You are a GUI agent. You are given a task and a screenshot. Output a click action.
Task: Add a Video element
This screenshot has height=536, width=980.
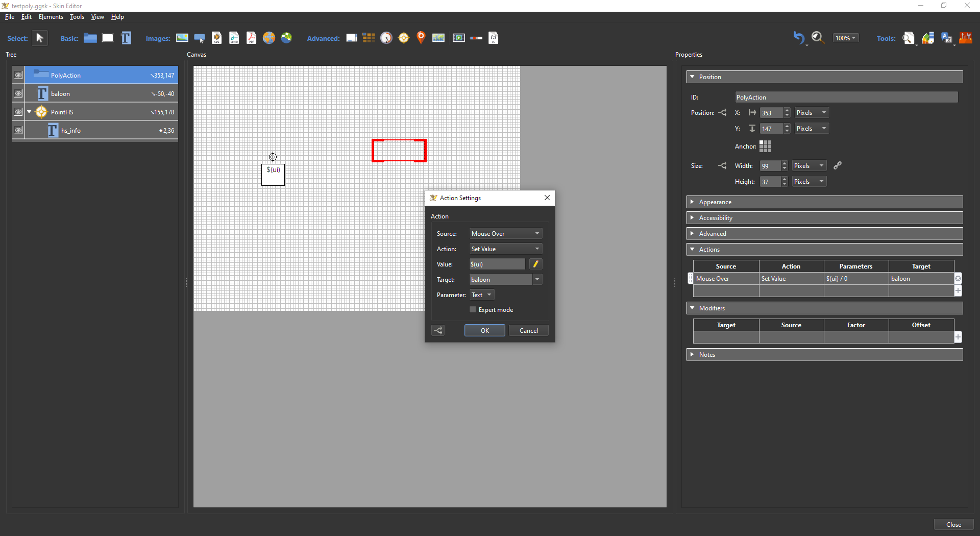pos(459,38)
